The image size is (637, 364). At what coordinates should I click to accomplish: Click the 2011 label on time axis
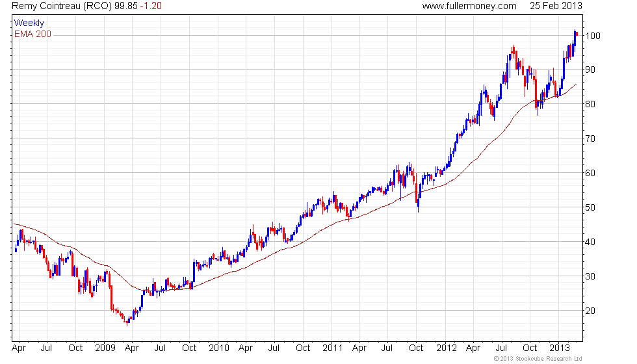pyautogui.click(x=333, y=348)
